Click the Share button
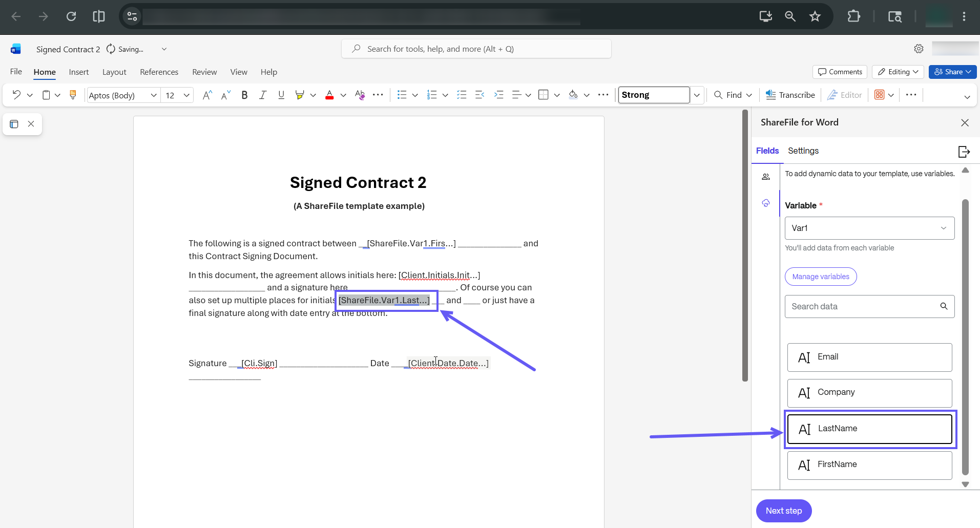Image resolution: width=980 pixels, height=528 pixels. pyautogui.click(x=953, y=72)
